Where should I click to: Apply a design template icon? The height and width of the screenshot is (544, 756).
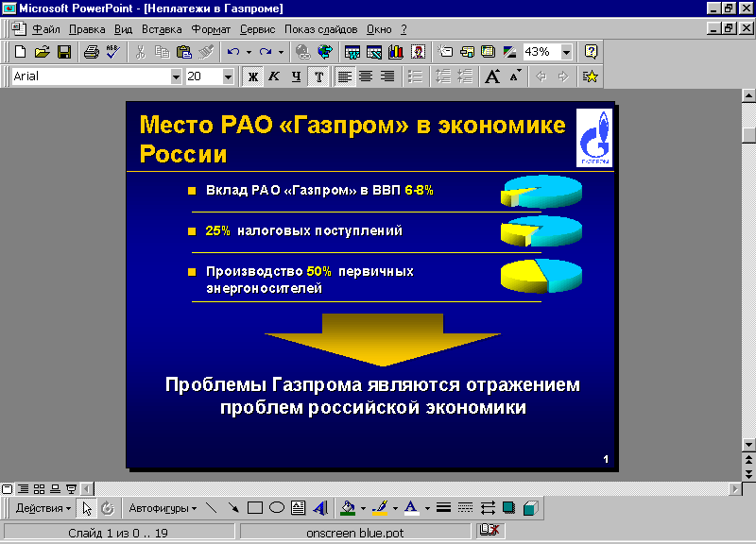point(489,52)
